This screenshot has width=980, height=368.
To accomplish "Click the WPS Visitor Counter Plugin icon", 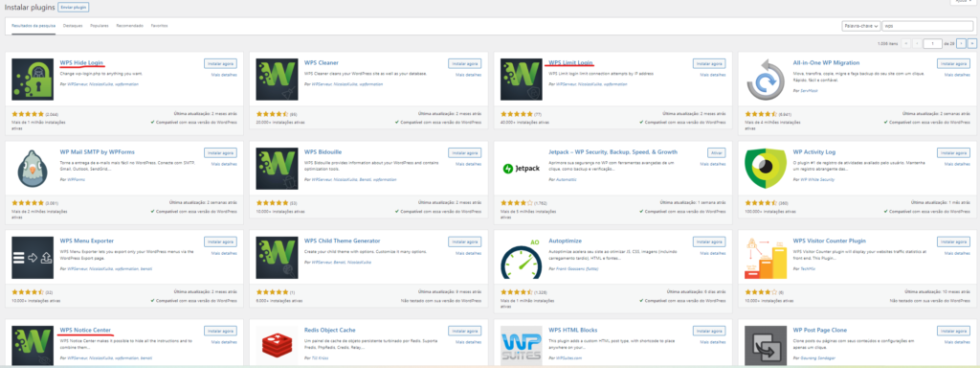I will coord(766,258).
